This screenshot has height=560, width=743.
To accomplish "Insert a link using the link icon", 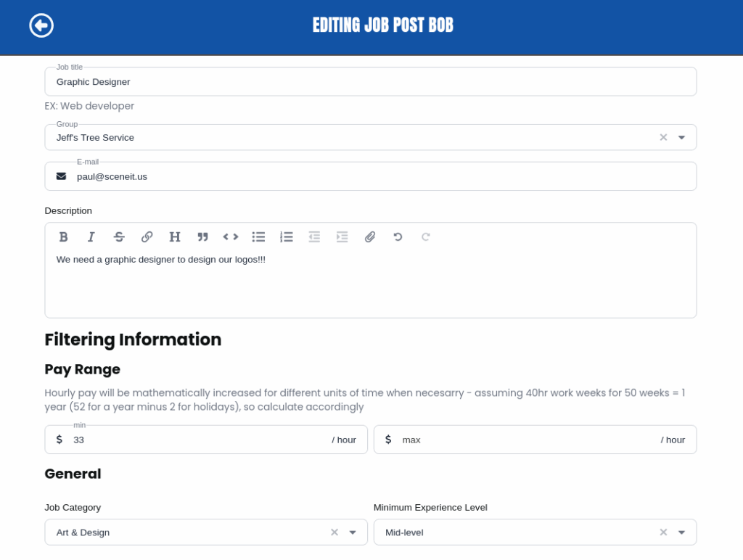I will click(147, 236).
